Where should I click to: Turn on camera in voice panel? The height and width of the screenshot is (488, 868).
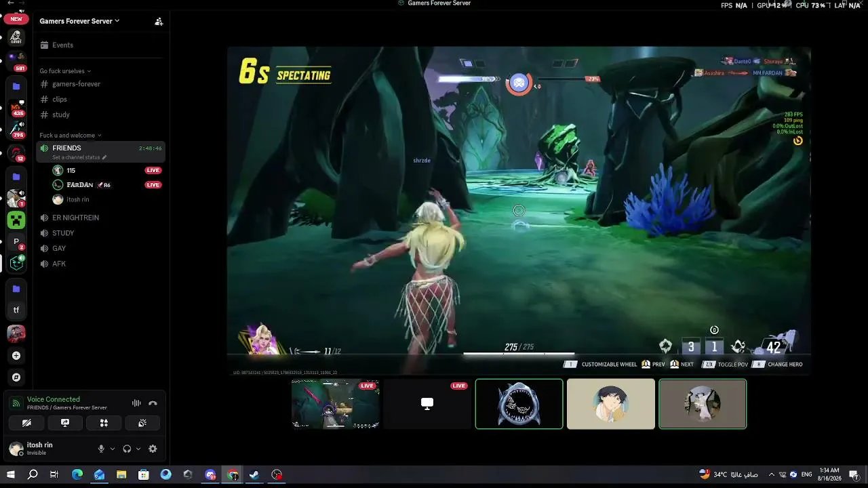tap(26, 423)
